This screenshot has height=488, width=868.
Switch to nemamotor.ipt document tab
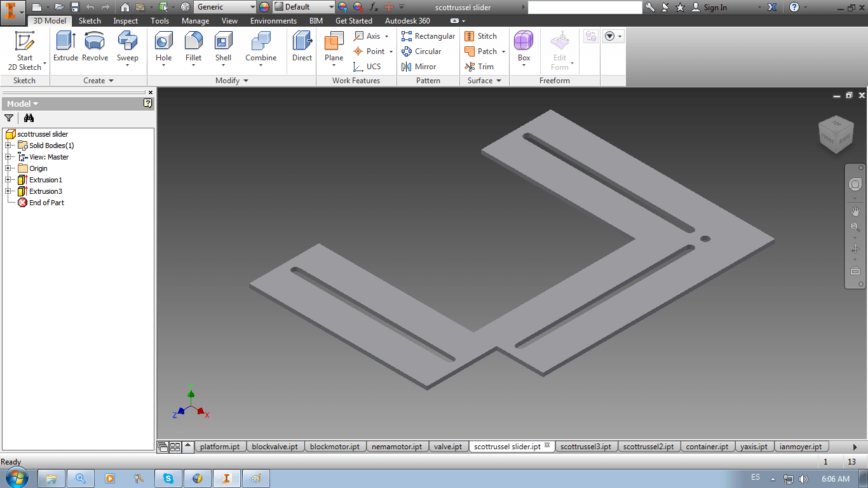(397, 447)
